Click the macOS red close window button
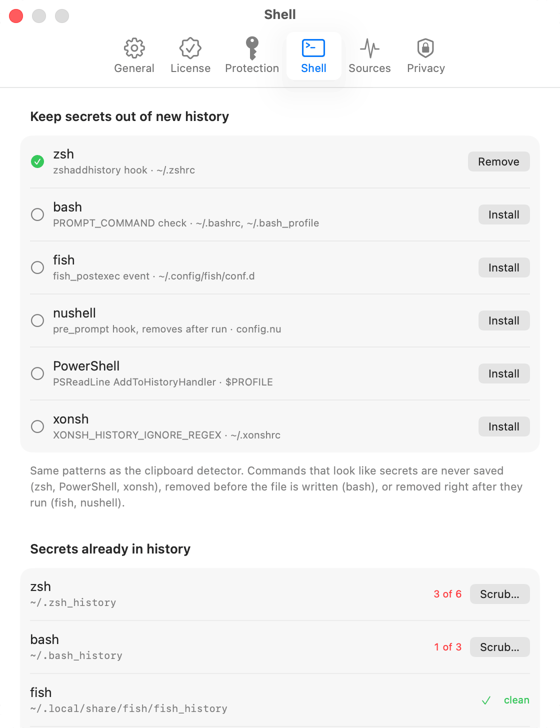The width and height of the screenshot is (560, 728). (x=16, y=16)
